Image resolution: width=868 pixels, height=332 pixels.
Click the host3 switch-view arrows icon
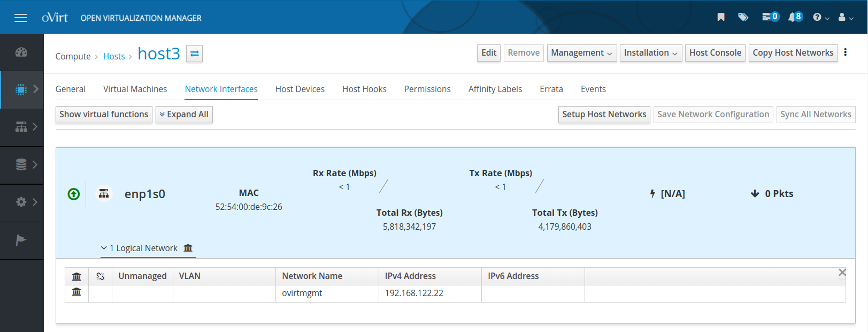click(194, 54)
